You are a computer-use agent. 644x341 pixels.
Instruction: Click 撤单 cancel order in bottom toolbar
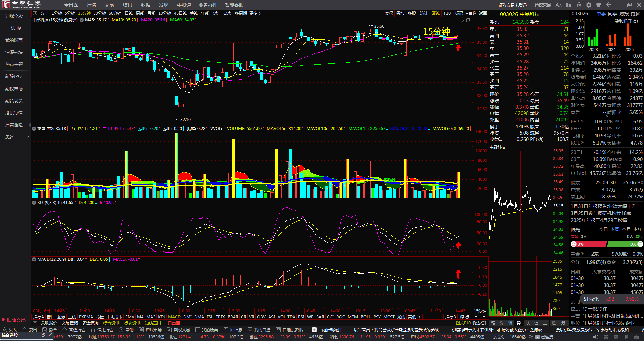coord(50,330)
